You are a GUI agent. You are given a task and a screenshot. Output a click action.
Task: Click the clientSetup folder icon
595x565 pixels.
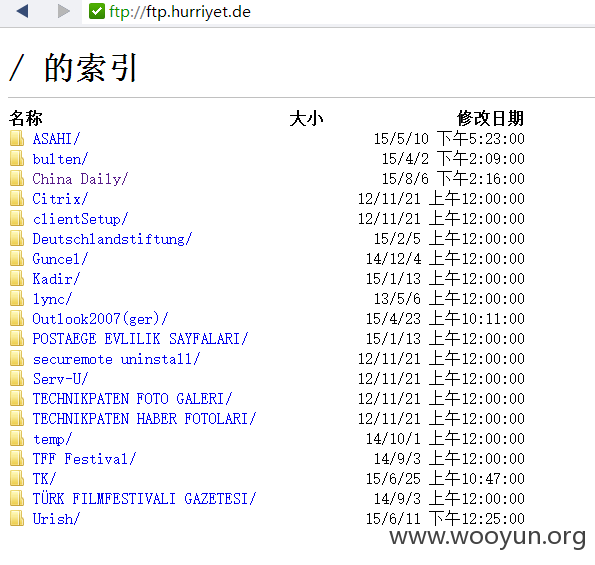(17, 218)
